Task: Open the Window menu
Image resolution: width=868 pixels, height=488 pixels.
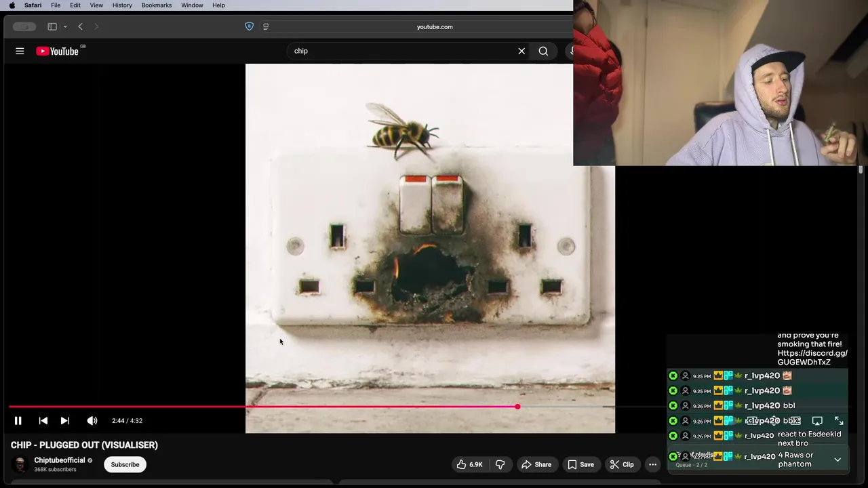Action: coord(192,5)
